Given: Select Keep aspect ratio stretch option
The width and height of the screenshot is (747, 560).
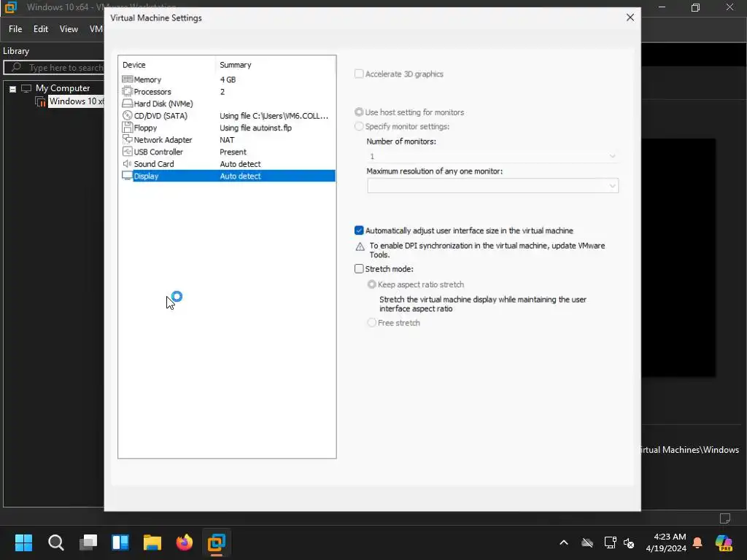Looking at the screenshot, I should click(371, 284).
